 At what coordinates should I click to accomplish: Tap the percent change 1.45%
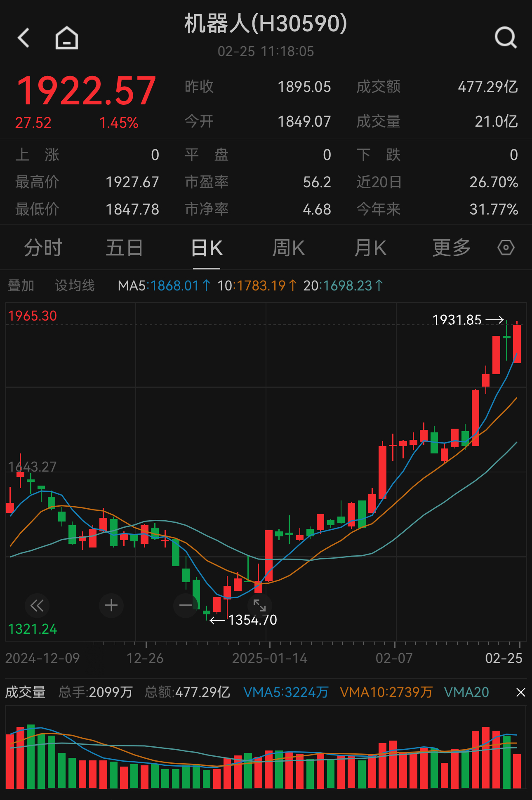(x=119, y=123)
